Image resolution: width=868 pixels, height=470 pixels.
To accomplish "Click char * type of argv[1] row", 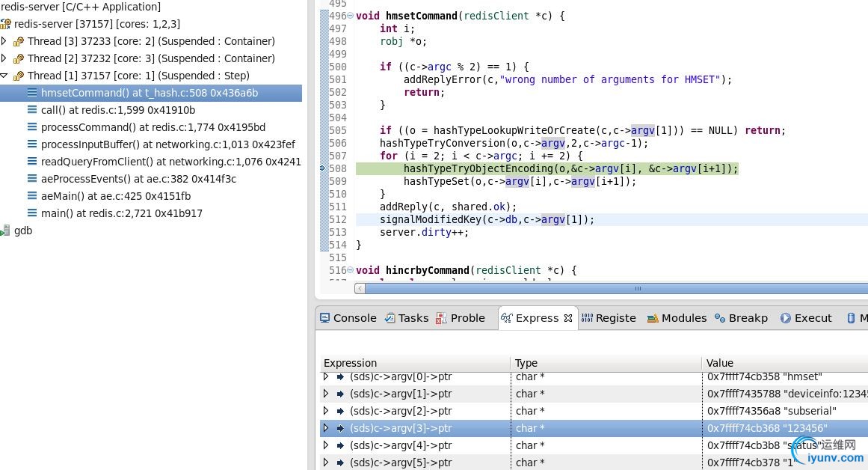I will coord(530,394).
